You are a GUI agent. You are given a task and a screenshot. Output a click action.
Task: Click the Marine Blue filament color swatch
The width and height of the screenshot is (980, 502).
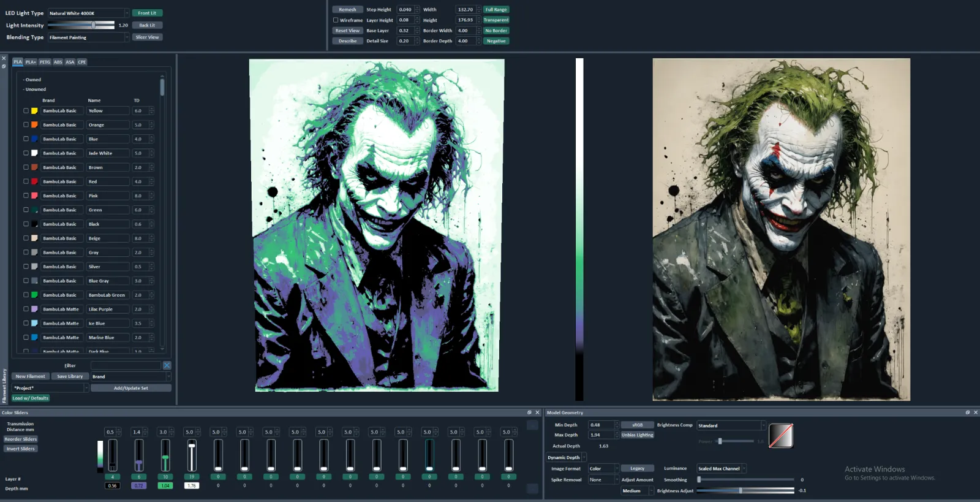pos(34,337)
